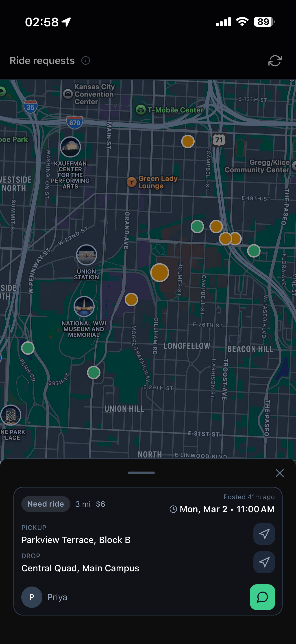Screen dimensions: 296x644
Task: Close the ride request details sheet
Action: coord(280,473)
